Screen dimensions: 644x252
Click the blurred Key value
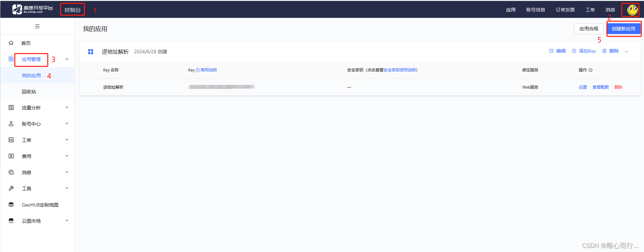click(x=221, y=87)
